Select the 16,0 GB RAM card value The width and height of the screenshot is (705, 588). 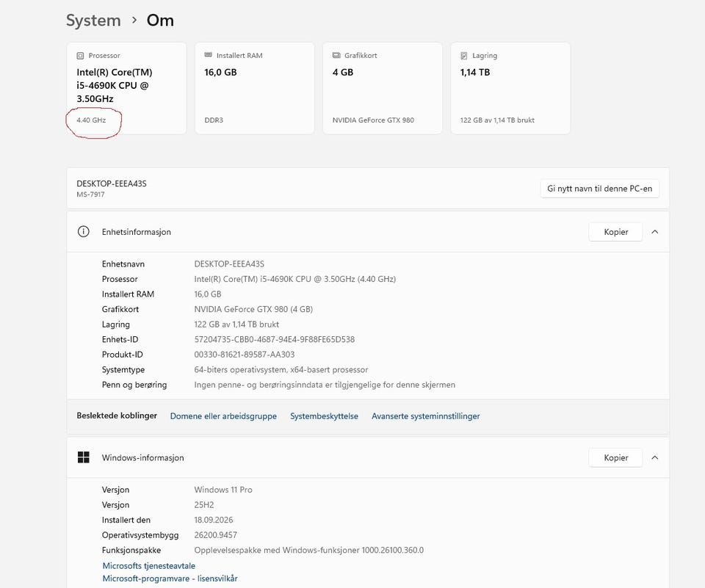[220, 73]
